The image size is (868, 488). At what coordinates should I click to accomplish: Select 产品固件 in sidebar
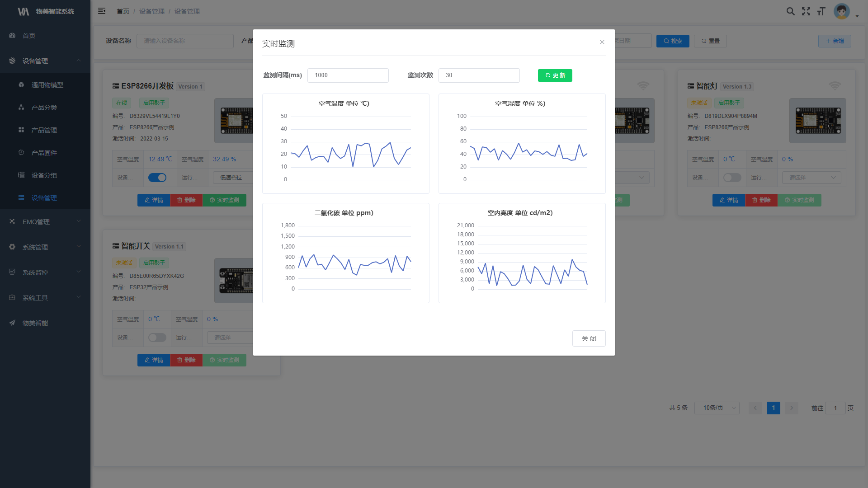[x=44, y=153]
